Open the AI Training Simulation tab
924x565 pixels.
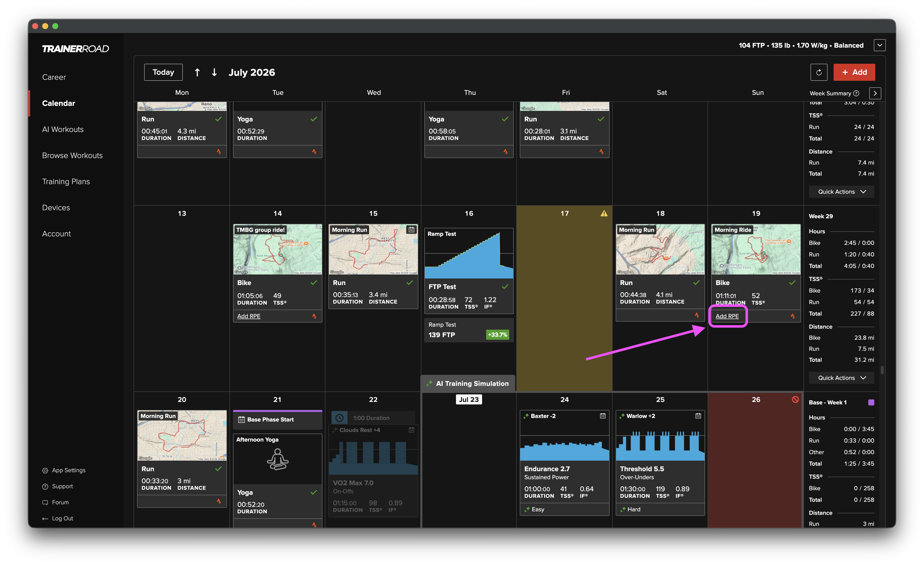point(468,383)
